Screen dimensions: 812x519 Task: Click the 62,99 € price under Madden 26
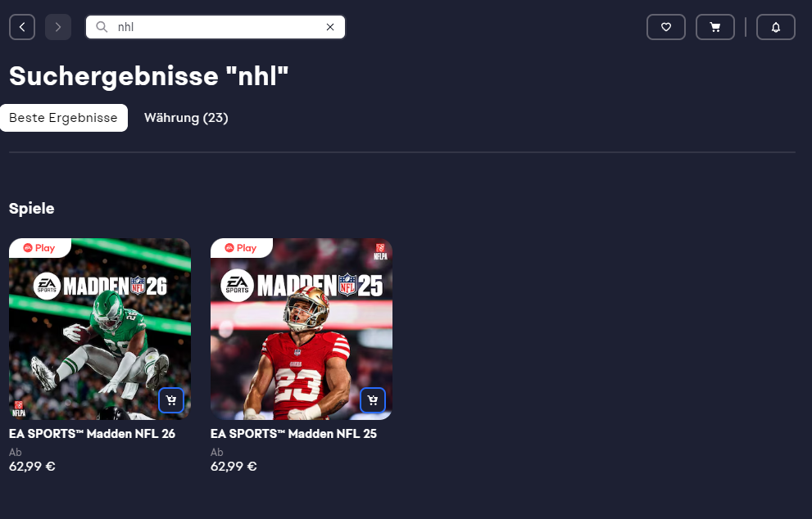(x=32, y=467)
